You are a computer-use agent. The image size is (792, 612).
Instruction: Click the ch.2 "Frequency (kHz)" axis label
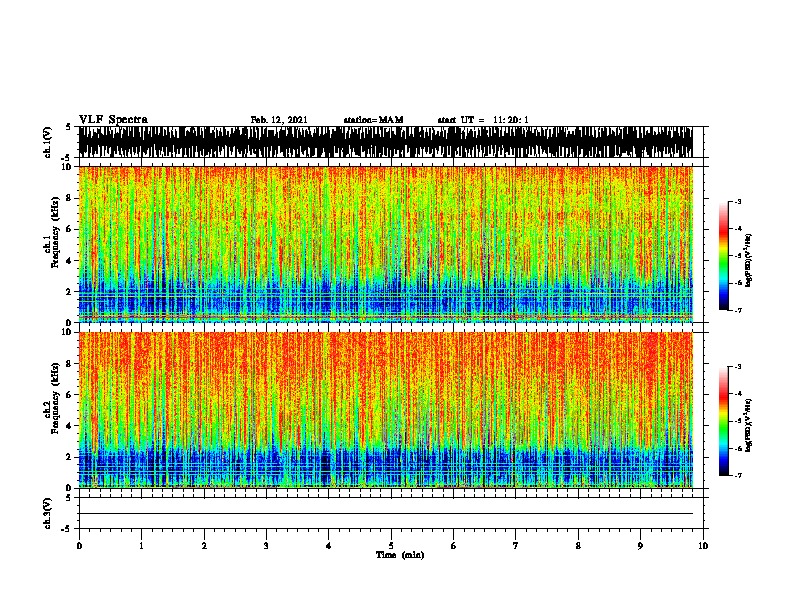point(56,398)
